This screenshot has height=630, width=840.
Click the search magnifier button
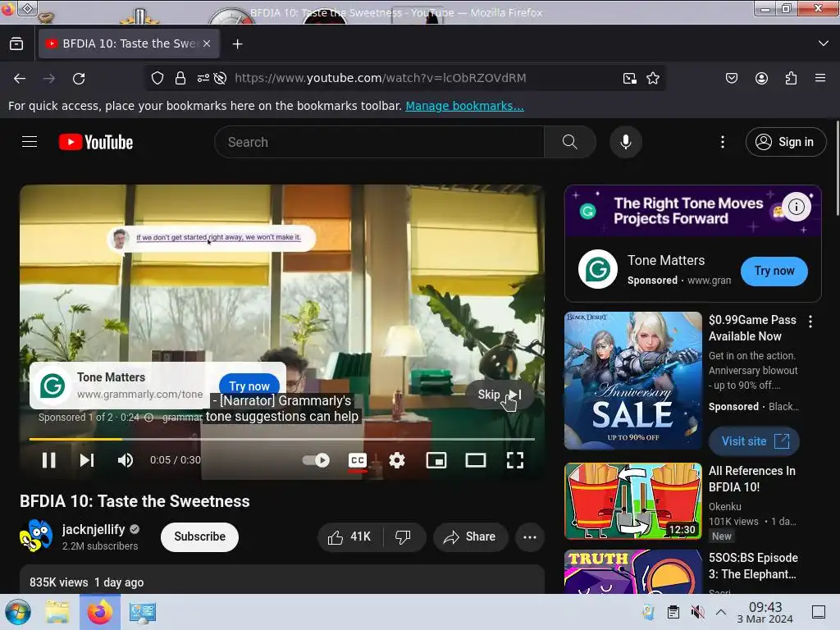tap(570, 142)
